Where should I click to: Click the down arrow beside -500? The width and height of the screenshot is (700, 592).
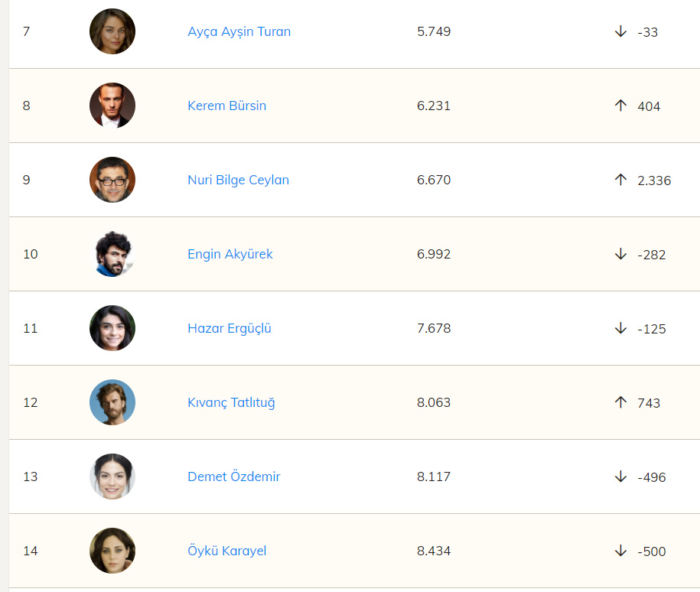[x=620, y=551]
